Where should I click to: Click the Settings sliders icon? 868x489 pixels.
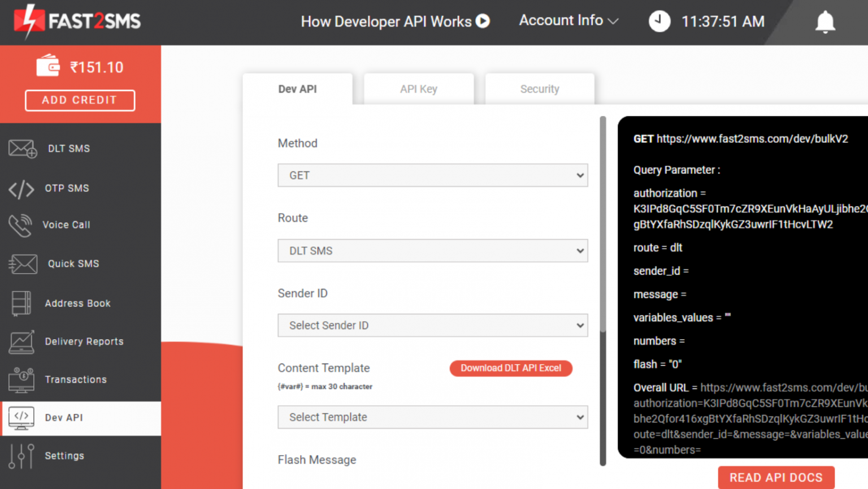tap(21, 456)
